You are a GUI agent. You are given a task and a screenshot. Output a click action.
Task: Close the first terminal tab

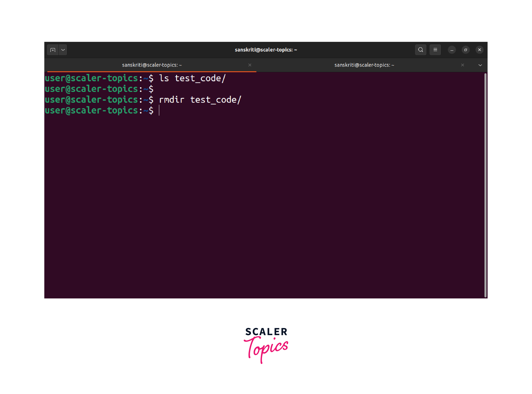click(x=250, y=65)
